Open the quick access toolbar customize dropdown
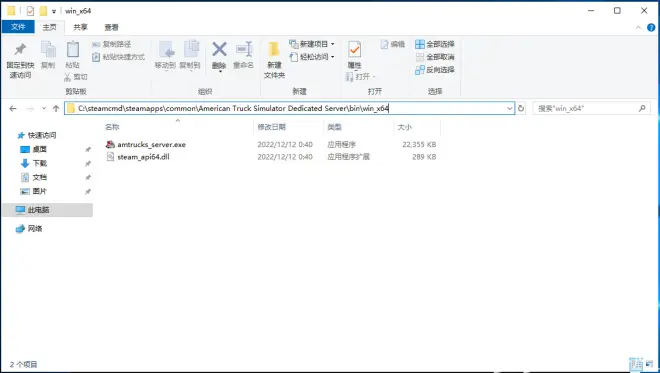Viewport: 660px width, 373px height. pyautogui.click(x=54, y=11)
